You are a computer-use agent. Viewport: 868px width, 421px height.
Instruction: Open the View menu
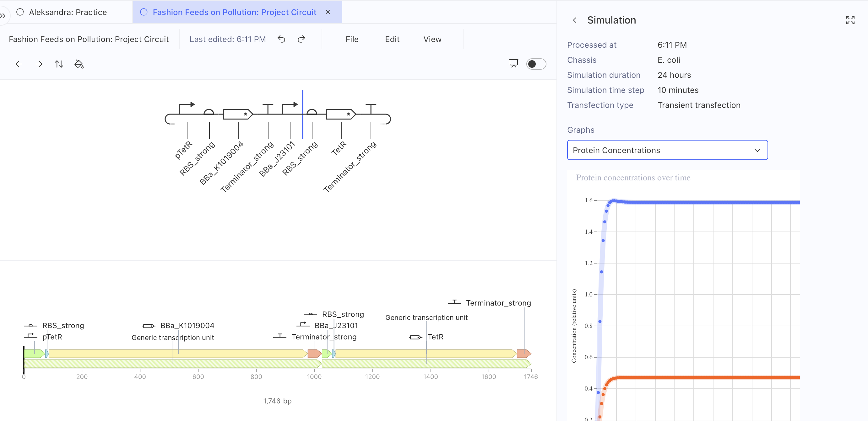432,40
